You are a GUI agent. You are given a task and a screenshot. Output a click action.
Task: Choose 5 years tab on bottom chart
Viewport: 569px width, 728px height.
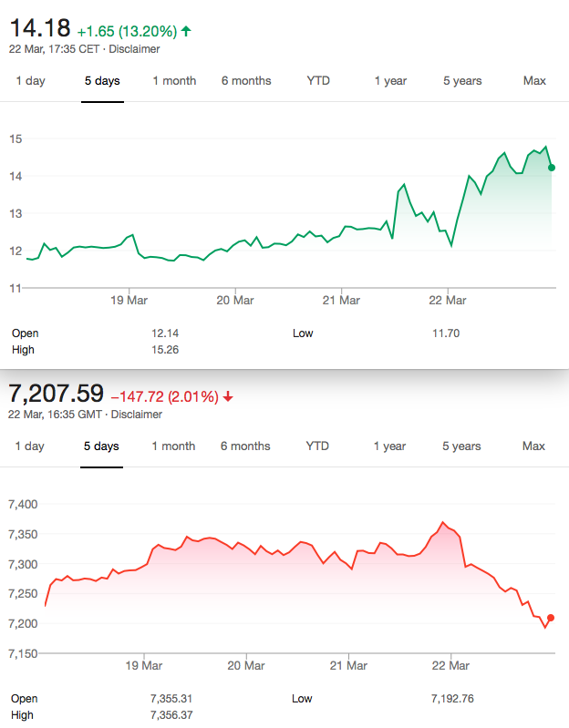[x=461, y=446]
